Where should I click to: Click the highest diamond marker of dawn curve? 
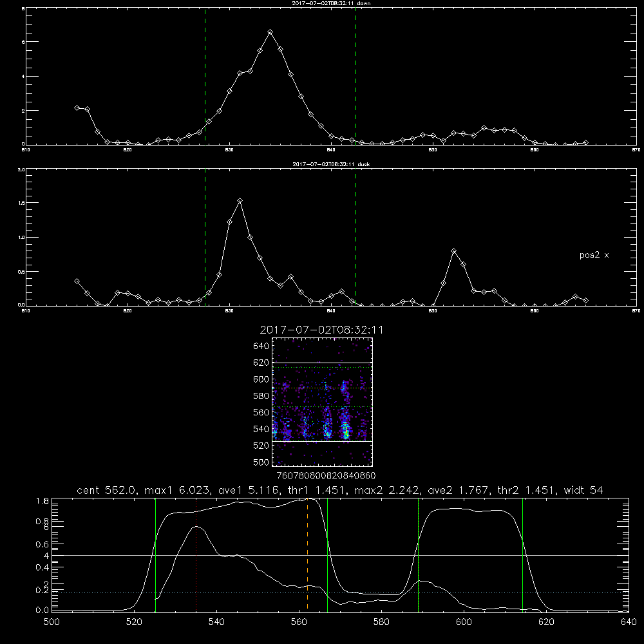[x=270, y=32]
